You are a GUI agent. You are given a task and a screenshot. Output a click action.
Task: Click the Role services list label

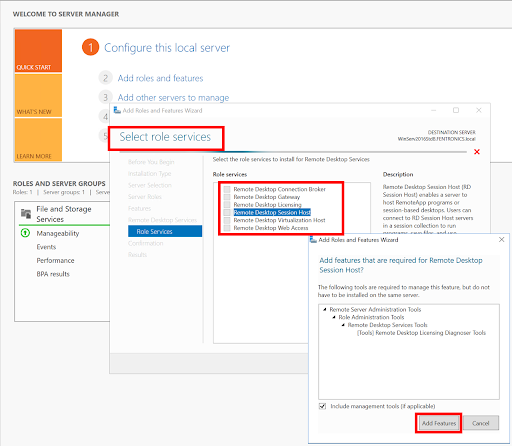(x=230, y=174)
